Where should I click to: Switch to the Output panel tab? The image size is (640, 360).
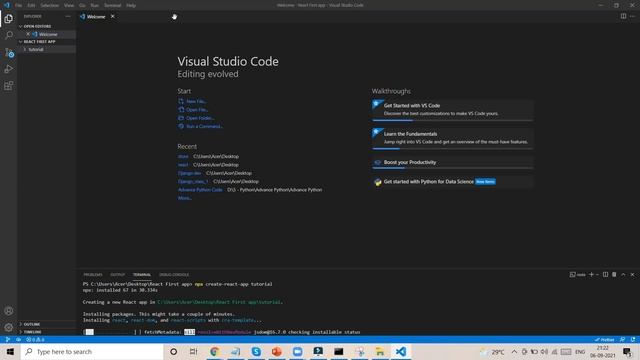coord(118,275)
